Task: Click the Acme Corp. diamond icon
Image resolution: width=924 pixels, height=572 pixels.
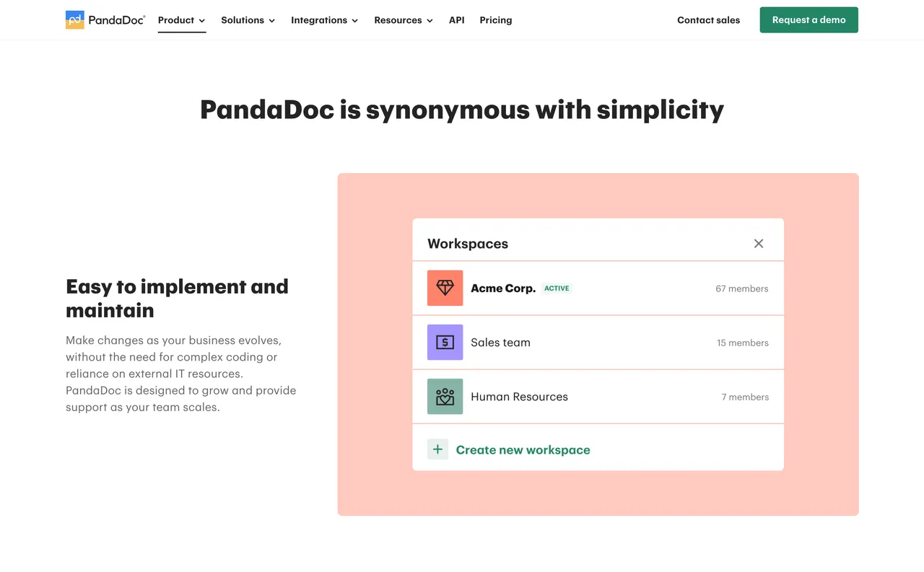Action: pos(445,288)
